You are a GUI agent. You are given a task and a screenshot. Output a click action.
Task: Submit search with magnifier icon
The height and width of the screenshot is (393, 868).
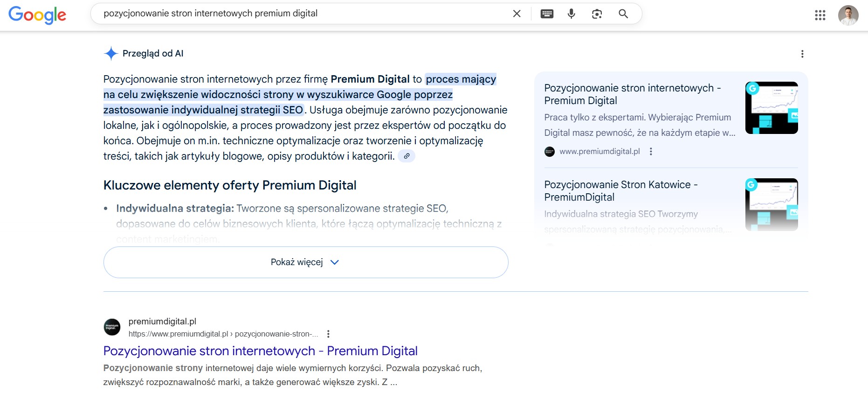pyautogui.click(x=623, y=14)
